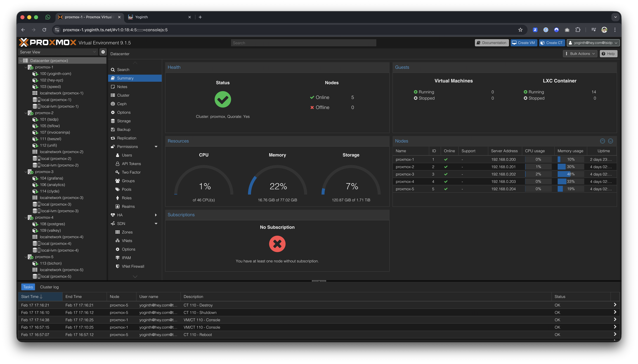Switch to the Cluster log tab

point(49,287)
